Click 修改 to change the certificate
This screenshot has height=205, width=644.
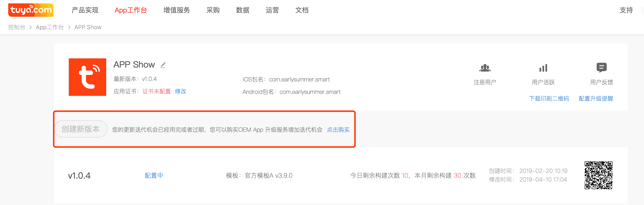tap(180, 91)
